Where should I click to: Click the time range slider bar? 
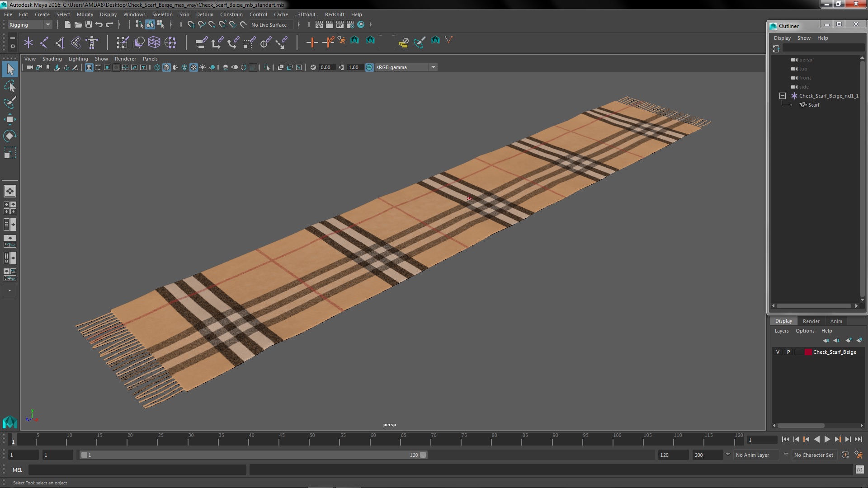coord(253,455)
